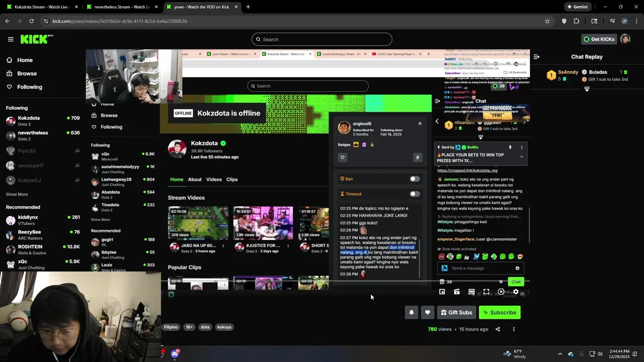Click the Kick logo

coord(36,39)
